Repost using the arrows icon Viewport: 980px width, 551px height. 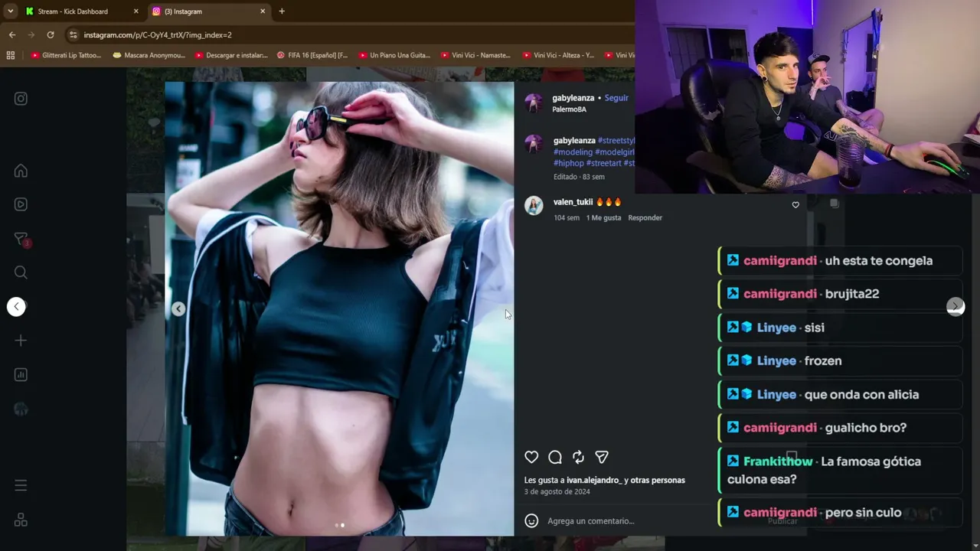(x=578, y=457)
